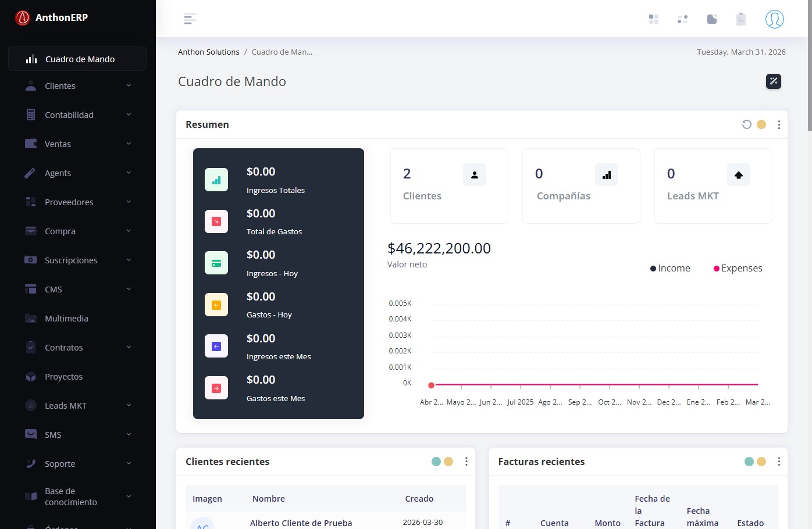Click the grid apps icon in header
This screenshot has width=812, height=529.
click(x=653, y=19)
